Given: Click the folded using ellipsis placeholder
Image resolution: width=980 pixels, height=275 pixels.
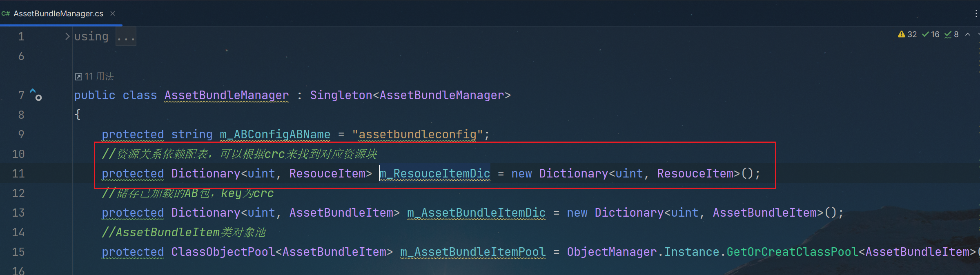Looking at the screenshot, I should 126,37.
